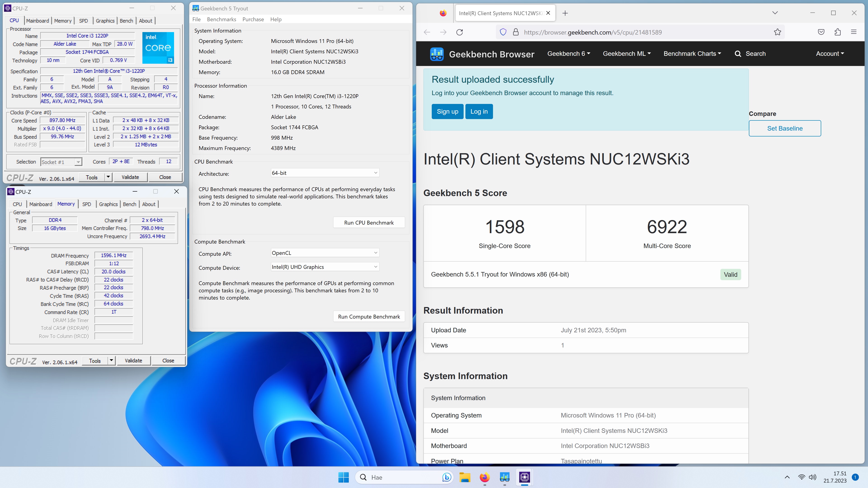Viewport: 868px width, 488px height.
Task: Bookmark this page with the star icon
Action: point(777,32)
